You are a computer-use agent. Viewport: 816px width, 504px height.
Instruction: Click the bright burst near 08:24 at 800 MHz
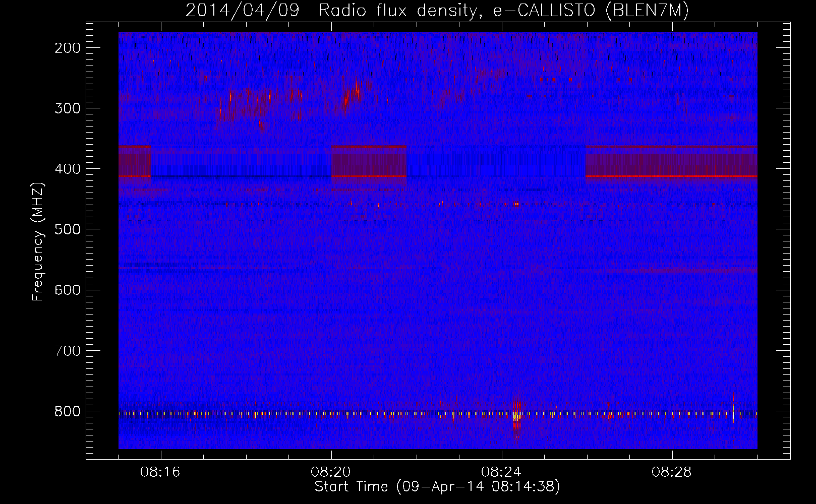(516, 415)
